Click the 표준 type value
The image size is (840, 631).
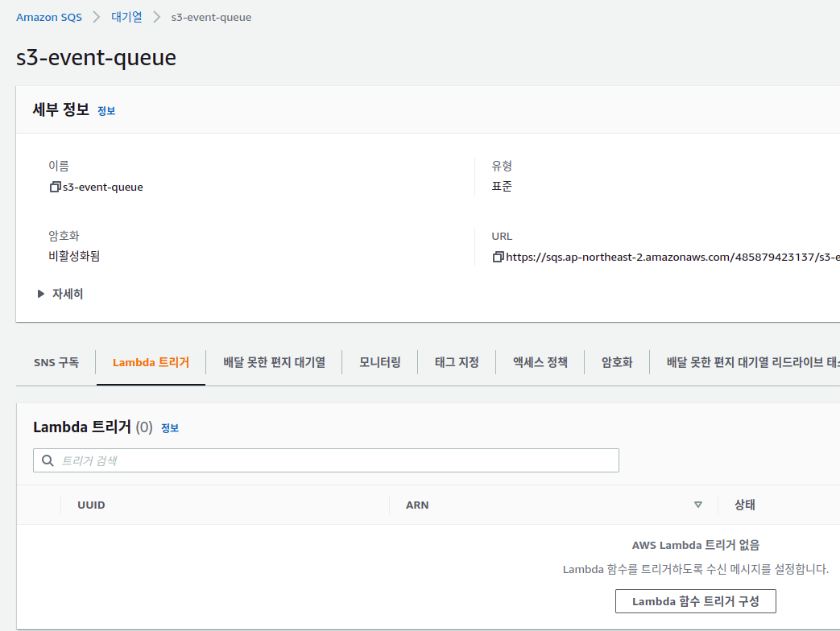pos(502,186)
